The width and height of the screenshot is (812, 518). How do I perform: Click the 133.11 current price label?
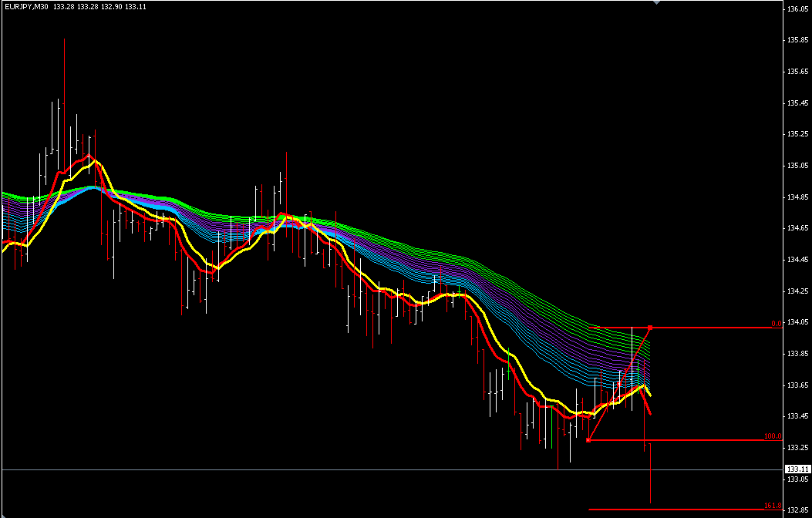[x=797, y=469]
